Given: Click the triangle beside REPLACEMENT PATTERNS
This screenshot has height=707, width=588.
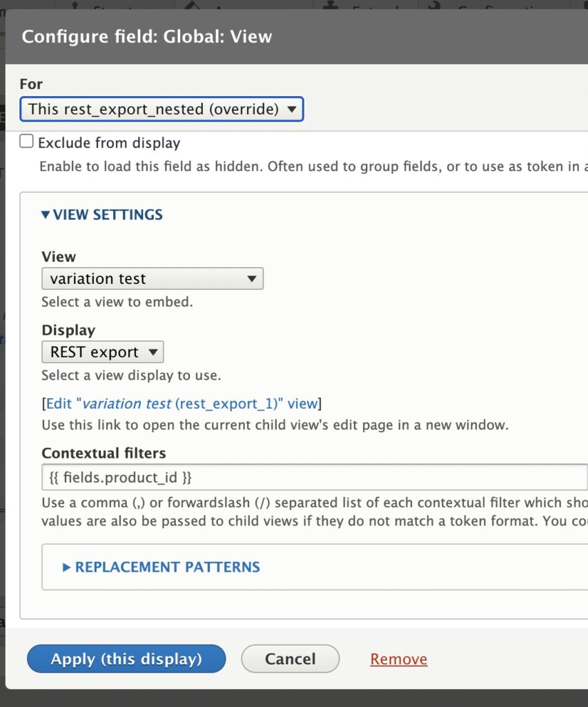Looking at the screenshot, I should tap(66, 566).
